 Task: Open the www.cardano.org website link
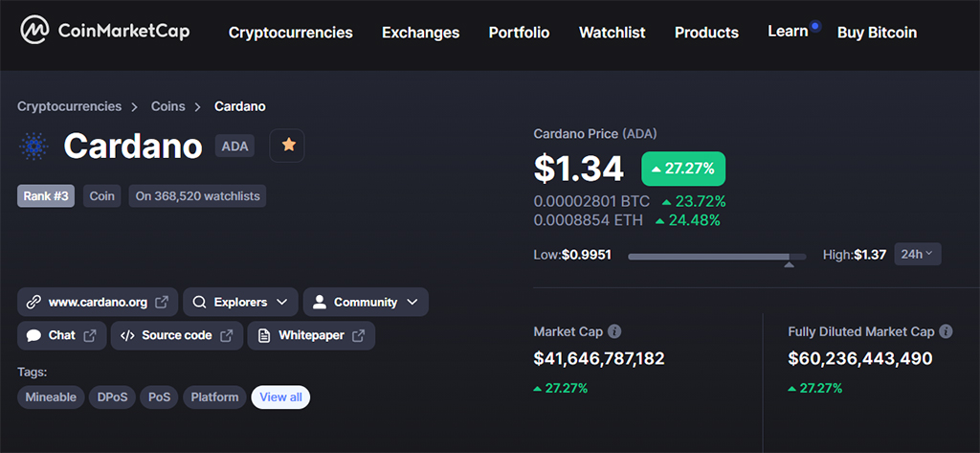[98, 303]
